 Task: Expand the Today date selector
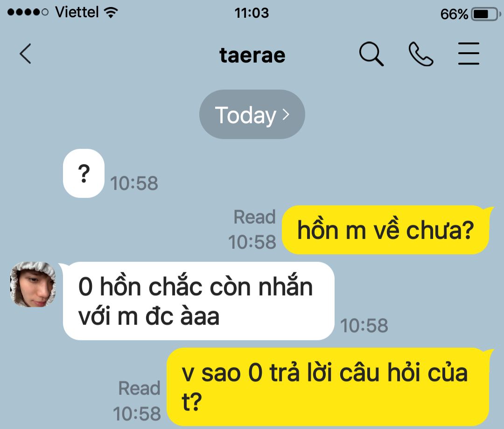252,114
